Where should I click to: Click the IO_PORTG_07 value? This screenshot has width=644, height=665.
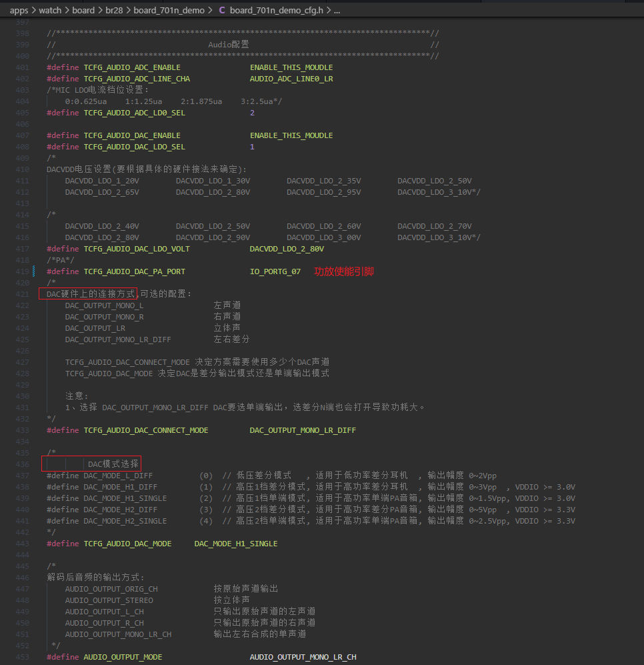[x=275, y=271]
